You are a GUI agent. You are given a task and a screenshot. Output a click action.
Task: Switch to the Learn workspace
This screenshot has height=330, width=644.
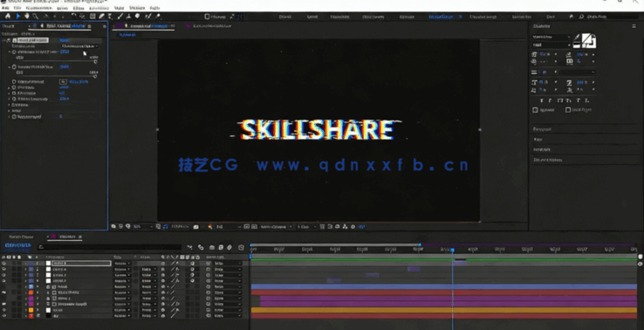[312, 17]
